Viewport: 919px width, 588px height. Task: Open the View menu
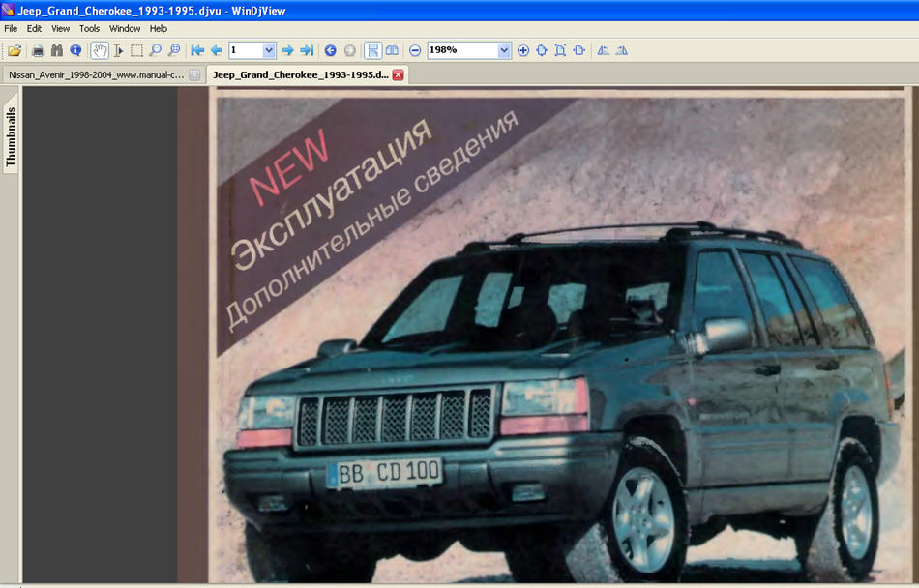(60, 29)
